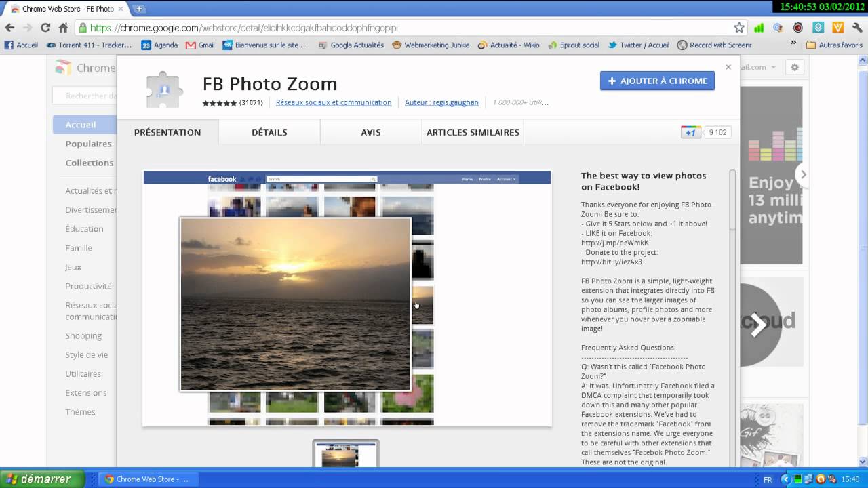Open the green signal bars extension
868x488 pixels.
coord(759,28)
